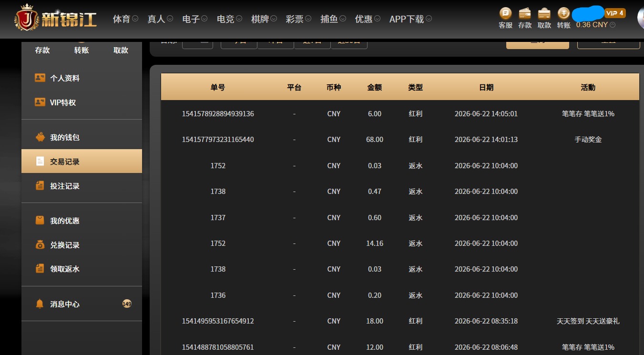The width and height of the screenshot is (644, 355).
Task: Click the 14.16 amount cell
Action: click(375, 243)
